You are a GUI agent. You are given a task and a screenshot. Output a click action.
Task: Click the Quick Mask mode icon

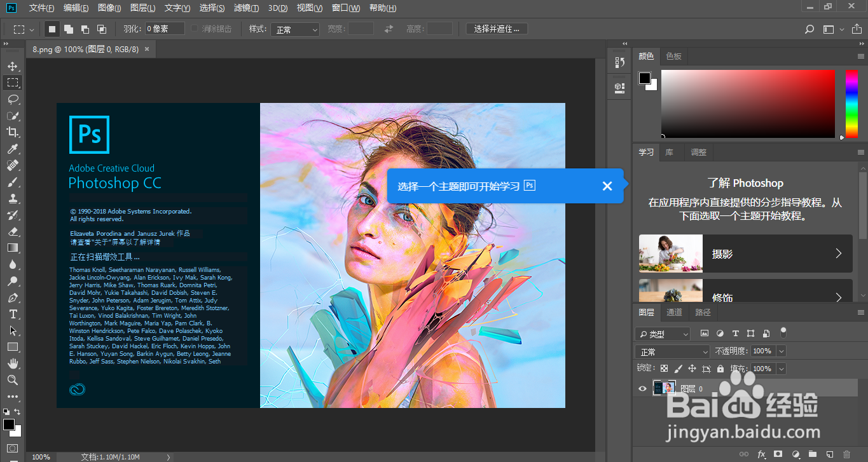click(12, 449)
